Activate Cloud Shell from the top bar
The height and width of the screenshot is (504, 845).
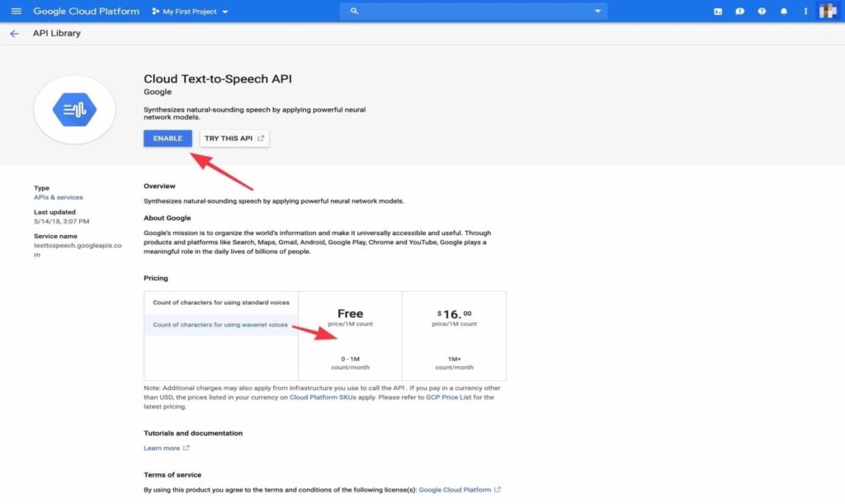[x=718, y=12]
